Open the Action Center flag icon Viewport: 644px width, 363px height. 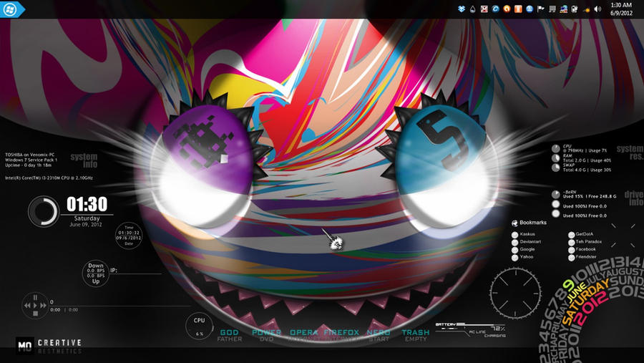click(x=541, y=9)
